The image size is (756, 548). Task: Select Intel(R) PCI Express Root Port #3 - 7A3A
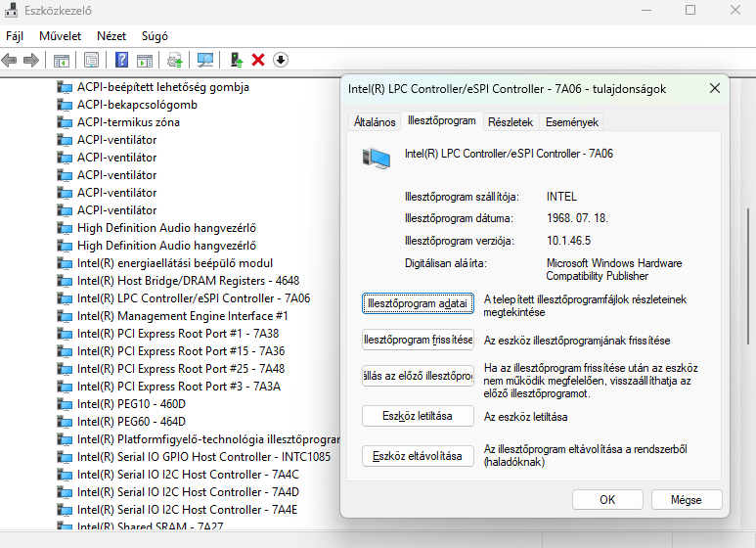click(x=179, y=387)
